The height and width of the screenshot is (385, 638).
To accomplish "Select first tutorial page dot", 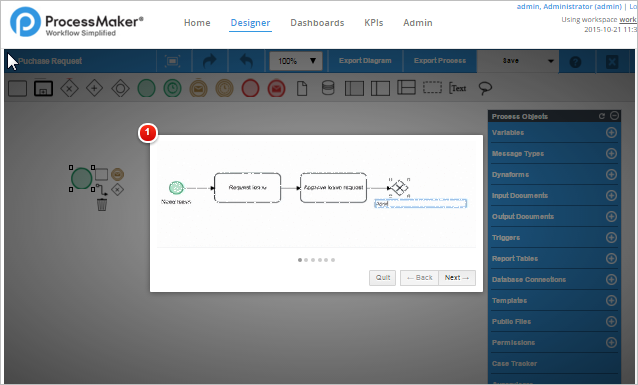I will pos(300,260).
